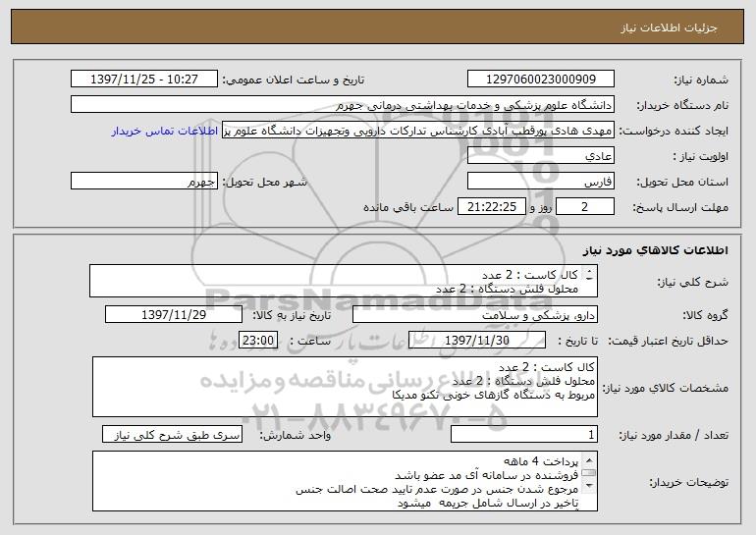
Task: Click the goods specifications text area
Action: pyautogui.click(x=345, y=387)
